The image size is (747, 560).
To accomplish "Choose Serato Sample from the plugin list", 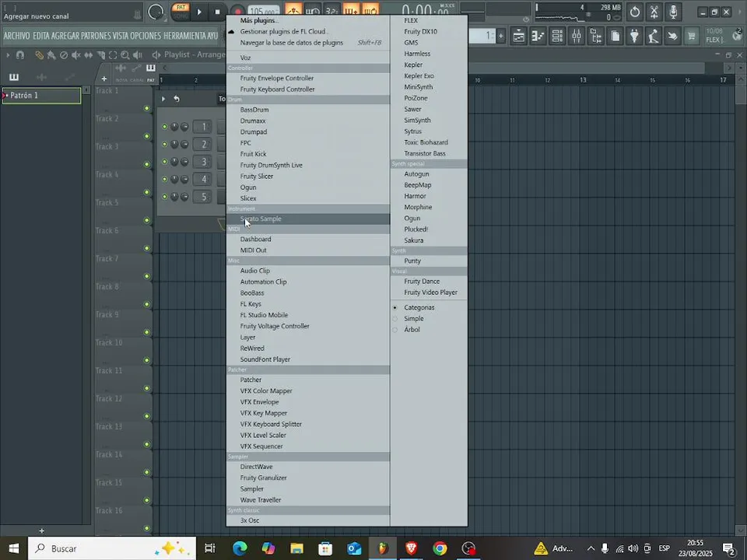I will coord(308,219).
